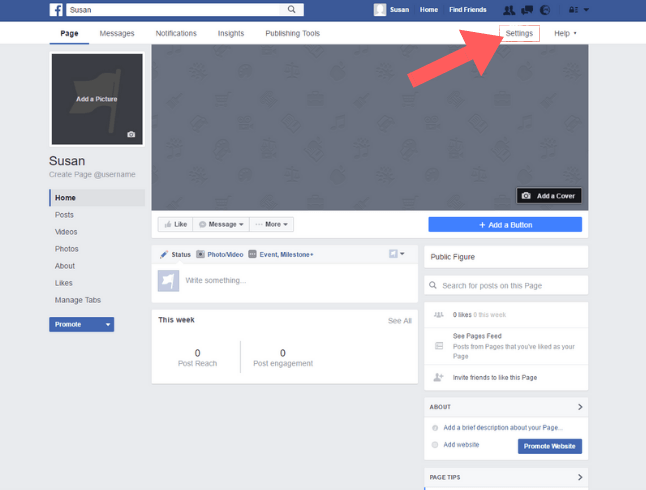This screenshot has width=646, height=490.
Task: Expand the Message dropdown button
Action: click(x=221, y=224)
